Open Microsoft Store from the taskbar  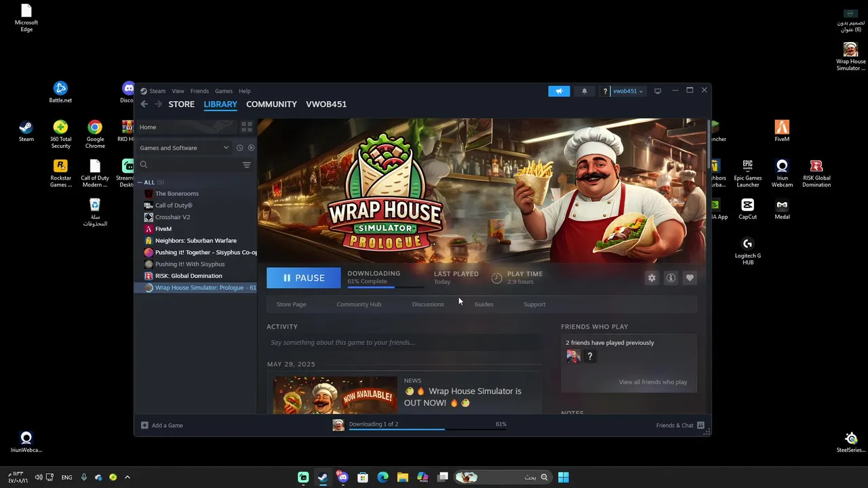(363, 477)
